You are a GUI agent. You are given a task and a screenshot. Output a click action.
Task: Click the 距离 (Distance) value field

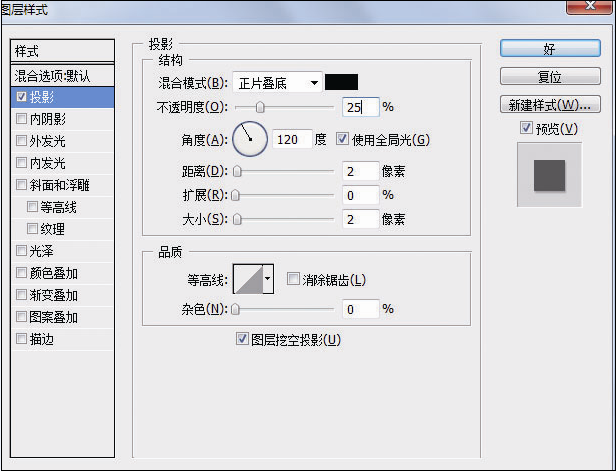[x=359, y=171]
